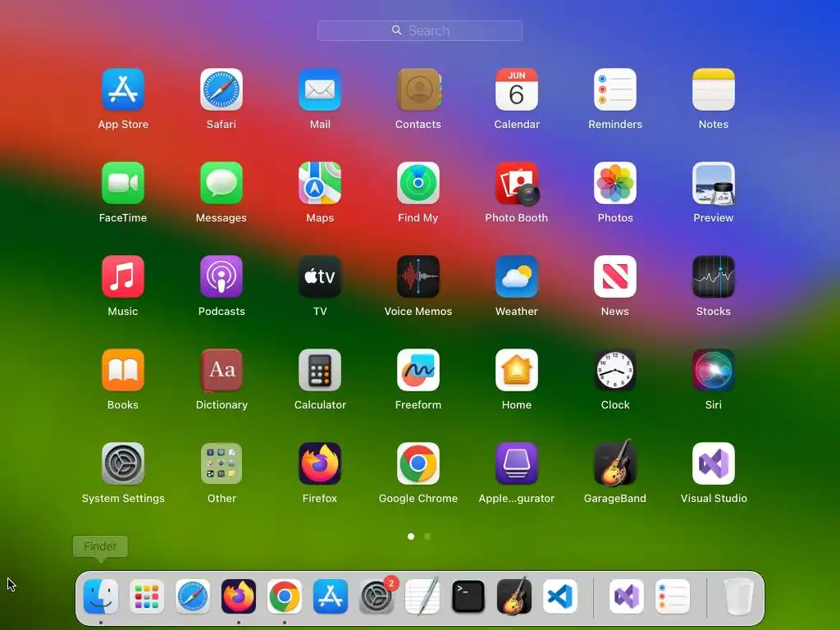Start FaceTime from Launchpad

(x=123, y=183)
